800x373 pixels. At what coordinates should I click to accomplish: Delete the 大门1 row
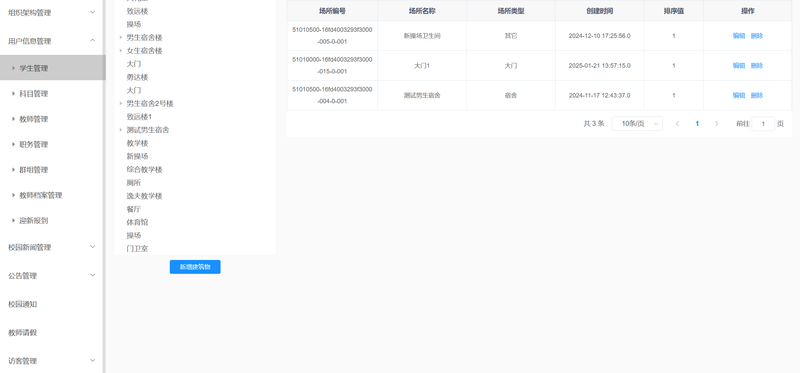757,65
